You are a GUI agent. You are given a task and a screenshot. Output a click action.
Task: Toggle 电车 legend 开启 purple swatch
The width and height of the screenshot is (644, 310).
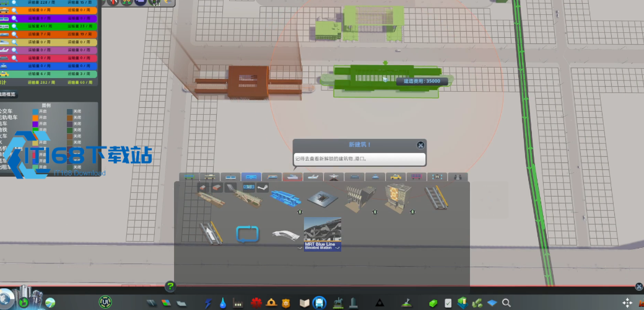point(36,124)
